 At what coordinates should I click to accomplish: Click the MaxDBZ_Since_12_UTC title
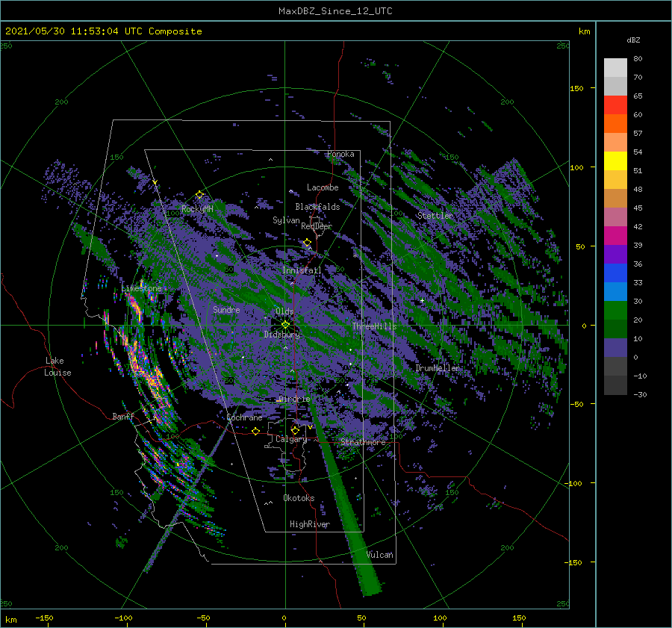click(x=335, y=11)
